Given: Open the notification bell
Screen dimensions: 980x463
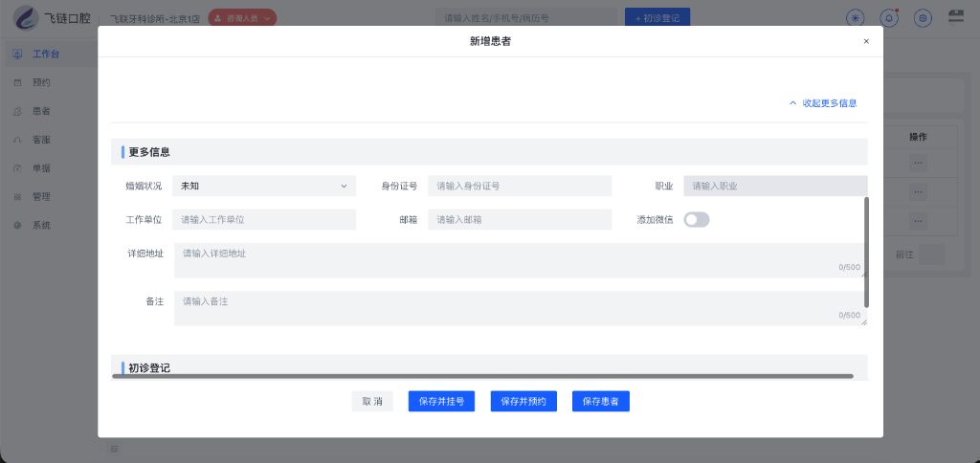Looking at the screenshot, I should coord(889,18).
